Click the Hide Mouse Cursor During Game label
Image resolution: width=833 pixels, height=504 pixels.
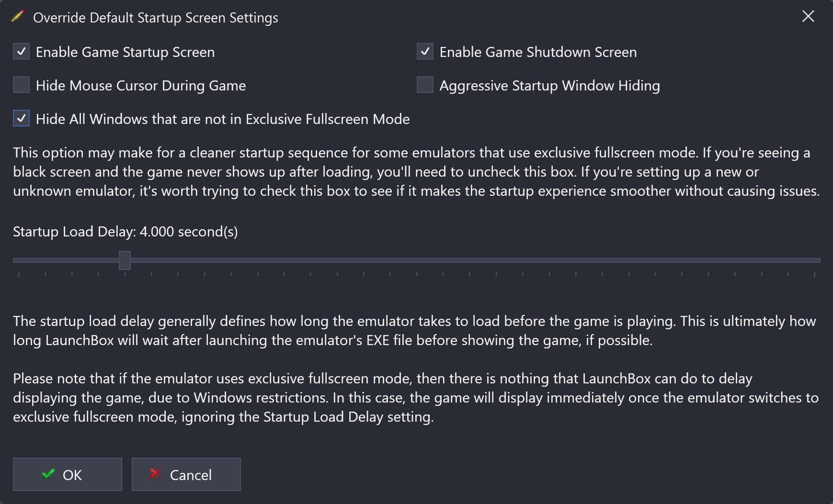click(x=141, y=86)
